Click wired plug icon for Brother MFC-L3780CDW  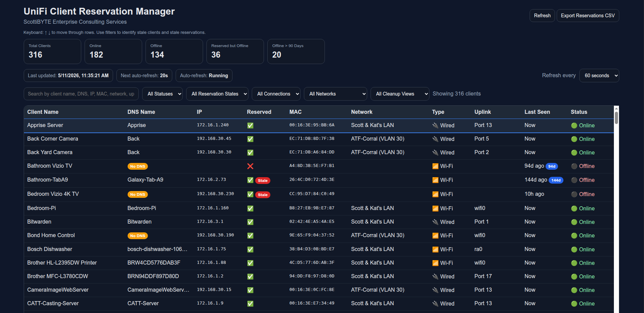click(435, 276)
